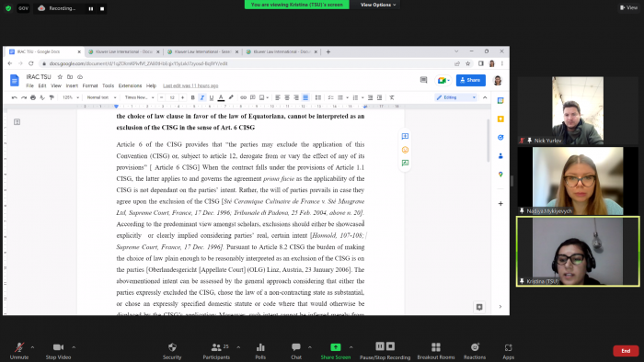
Task: Click the red End meeting button
Action: click(626, 351)
